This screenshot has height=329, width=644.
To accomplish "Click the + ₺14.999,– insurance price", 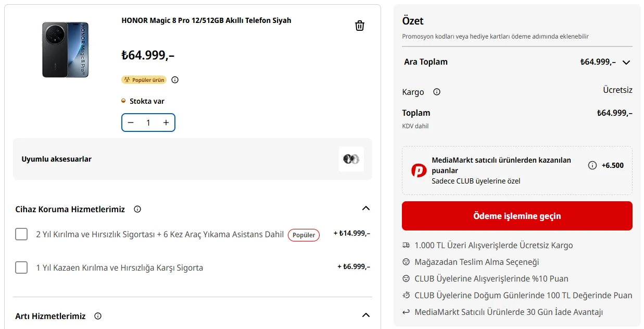I will tap(352, 234).
